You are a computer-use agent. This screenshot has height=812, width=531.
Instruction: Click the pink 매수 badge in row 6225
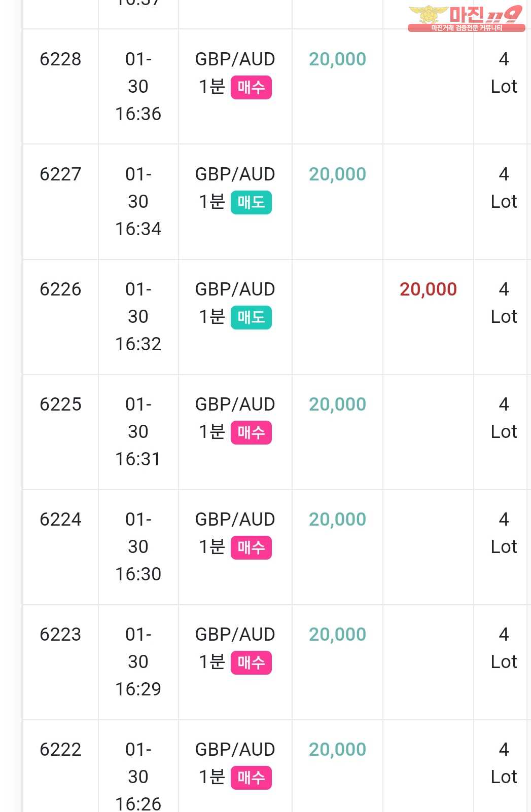click(x=251, y=432)
